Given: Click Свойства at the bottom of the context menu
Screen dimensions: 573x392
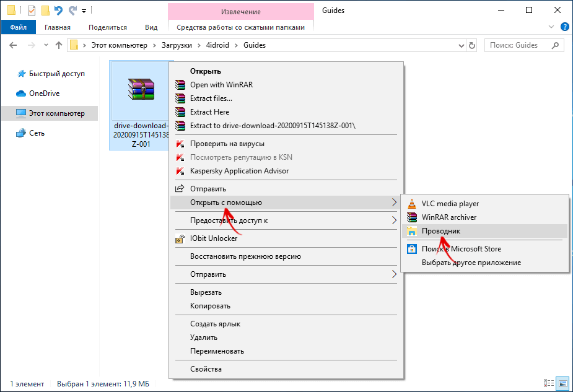Looking at the screenshot, I should [x=206, y=369].
